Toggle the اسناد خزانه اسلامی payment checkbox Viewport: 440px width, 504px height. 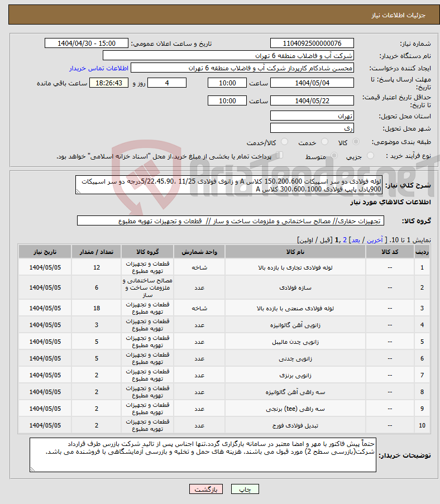(280, 155)
